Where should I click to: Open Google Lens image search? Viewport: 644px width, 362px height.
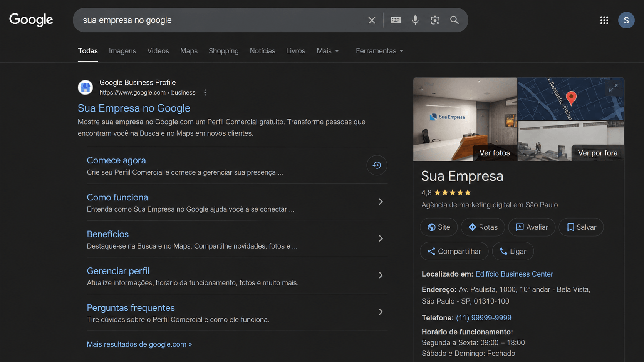coord(435,20)
